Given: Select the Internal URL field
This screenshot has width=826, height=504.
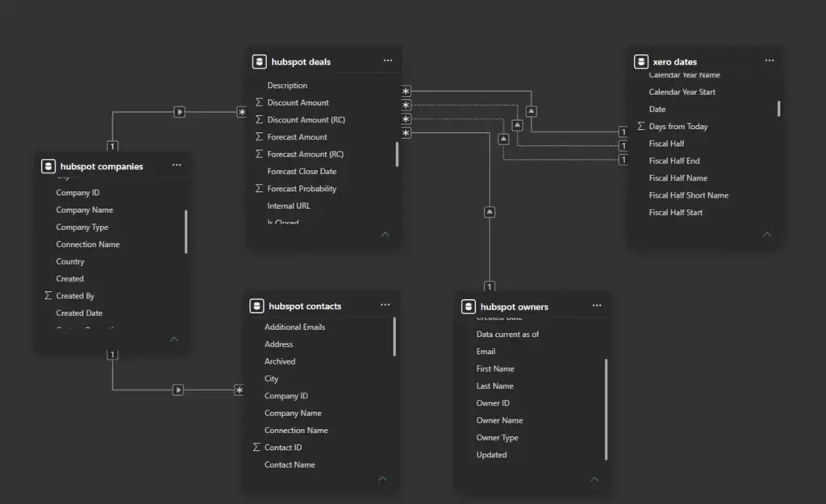Looking at the screenshot, I should [289, 206].
